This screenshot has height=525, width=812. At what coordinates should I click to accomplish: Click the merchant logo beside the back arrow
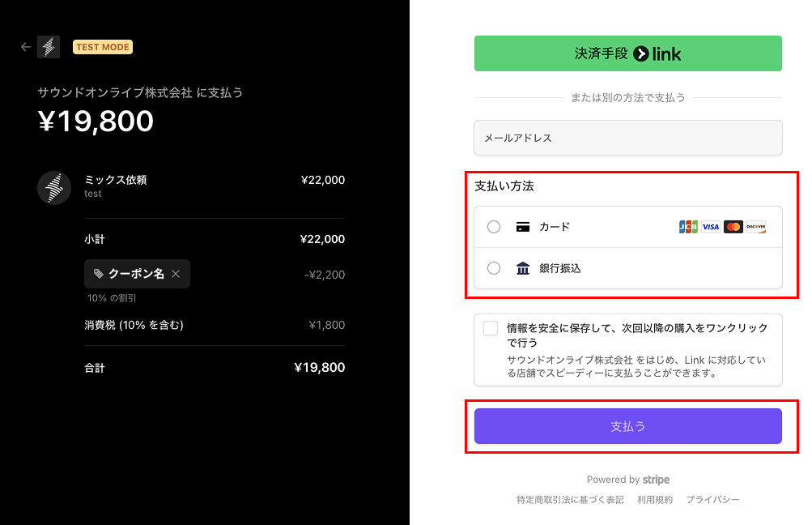pyautogui.click(x=49, y=47)
